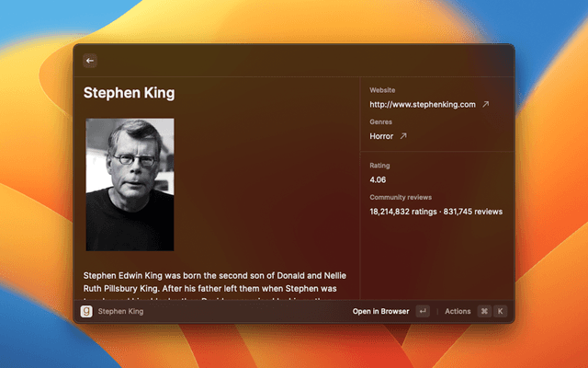The height and width of the screenshot is (368, 588).
Task: Click the 18,214,832 ratings text
Action: point(403,212)
